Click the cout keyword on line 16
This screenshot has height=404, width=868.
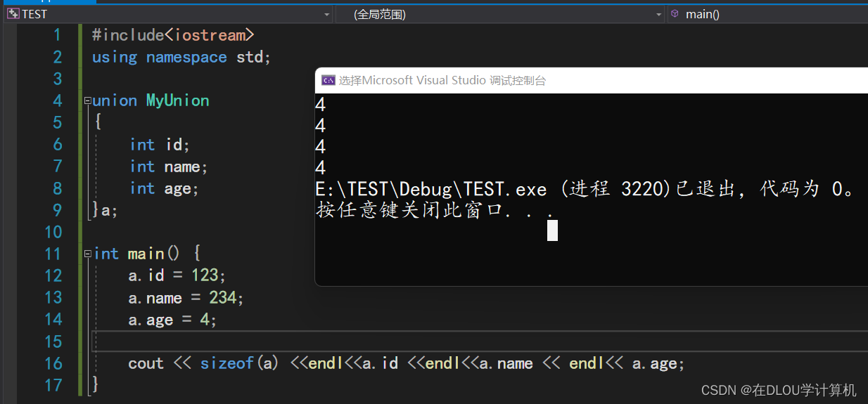(146, 363)
